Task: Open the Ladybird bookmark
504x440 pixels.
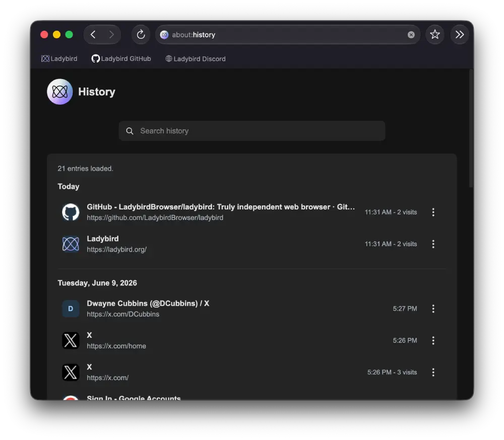Action: (59, 59)
